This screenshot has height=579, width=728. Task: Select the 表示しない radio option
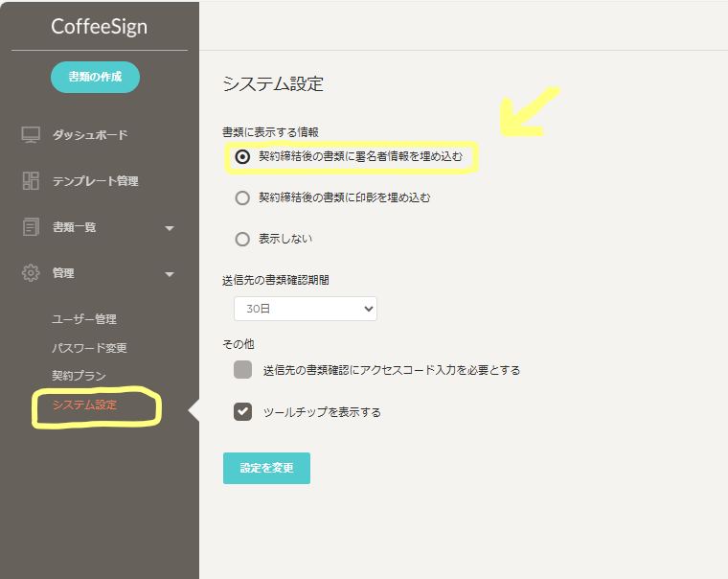click(x=242, y=240)
